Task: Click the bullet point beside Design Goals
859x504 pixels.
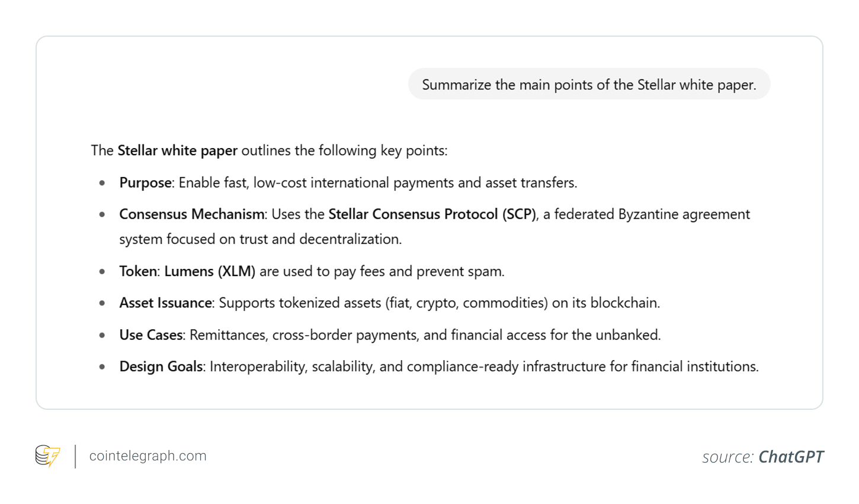Action: coord(102,367)
